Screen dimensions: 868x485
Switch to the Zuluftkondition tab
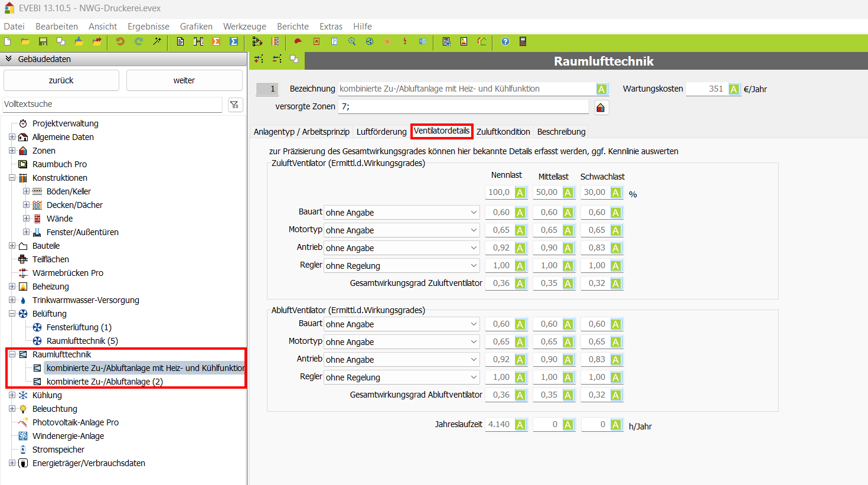tap(503, 132)
